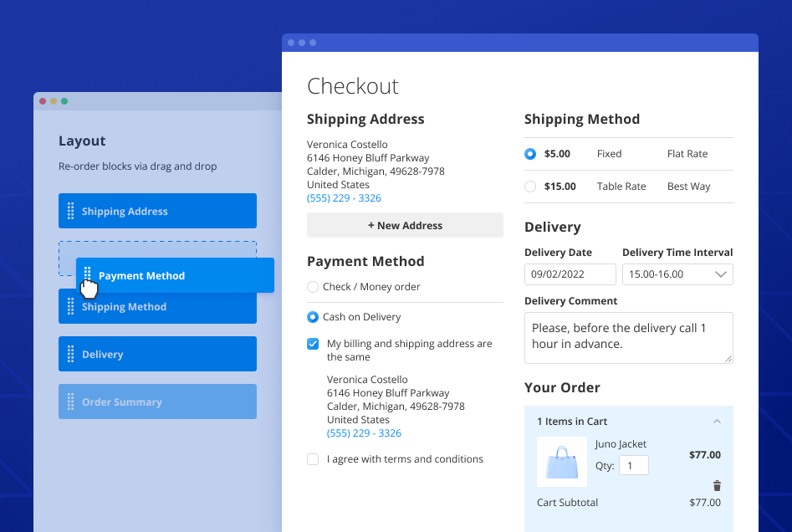This screenshot has height=532, width=792.
Task: Click the trash icon to remove Juno Jacket
Action: (716, 486)
